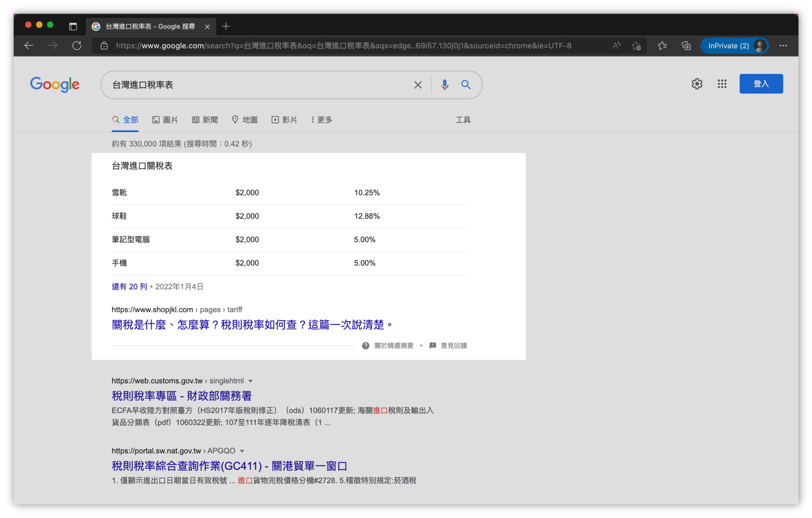This screenshot has height=518, width=812.
Task: Start read aloud from the address bar
Action: [616, 46]
